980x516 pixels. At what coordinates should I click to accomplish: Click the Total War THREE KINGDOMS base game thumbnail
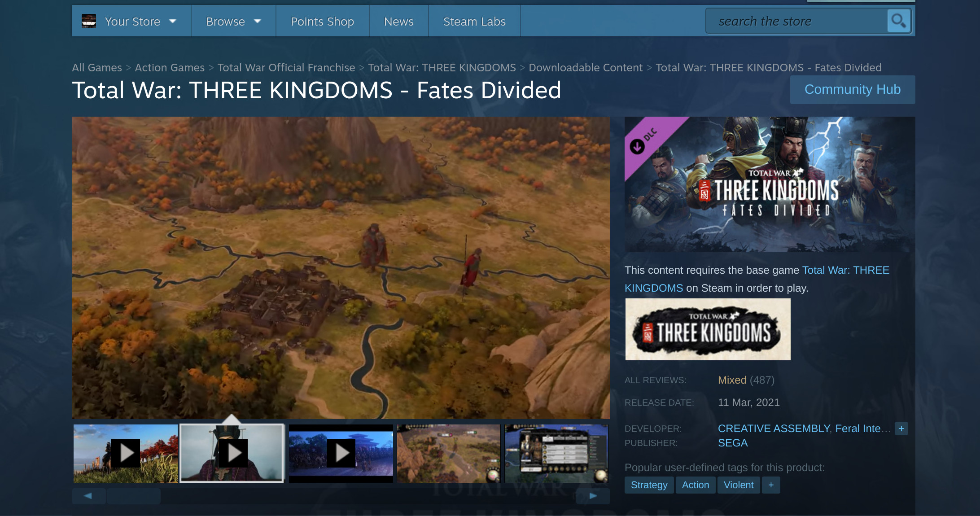click(708, 329)
